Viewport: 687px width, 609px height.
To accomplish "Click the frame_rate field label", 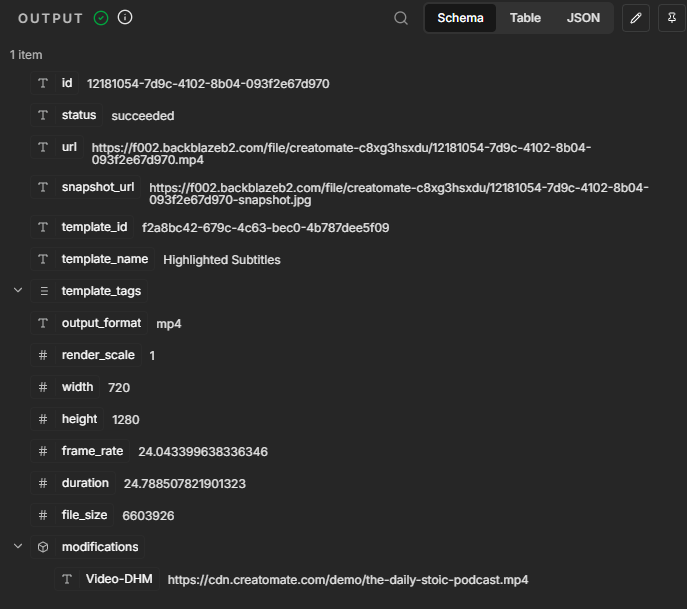I will tap(92, 451).
